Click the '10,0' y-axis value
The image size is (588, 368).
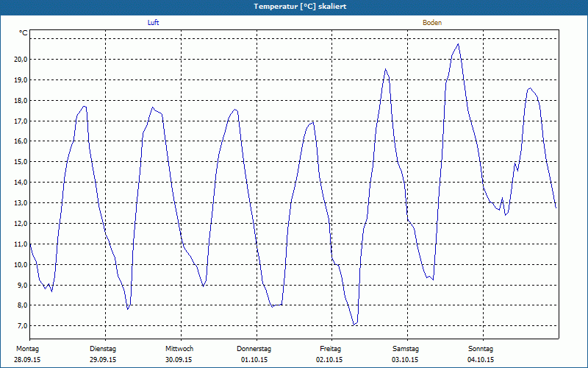[21, 264]
